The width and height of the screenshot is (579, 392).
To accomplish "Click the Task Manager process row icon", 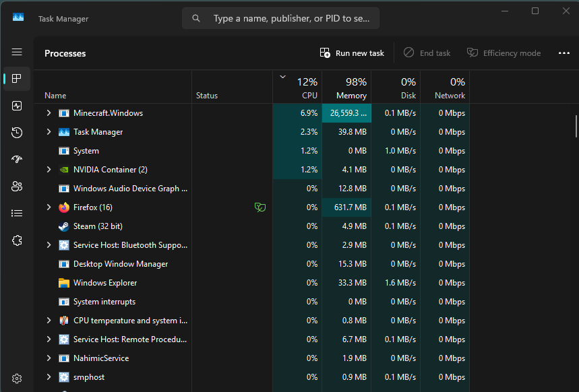I will [x=64, y=132].
